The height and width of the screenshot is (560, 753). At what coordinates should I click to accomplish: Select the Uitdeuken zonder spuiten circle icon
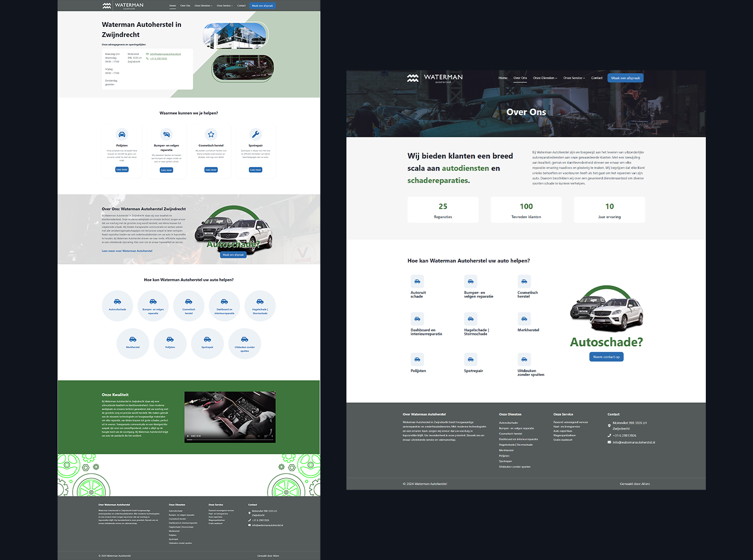[244, 343]
